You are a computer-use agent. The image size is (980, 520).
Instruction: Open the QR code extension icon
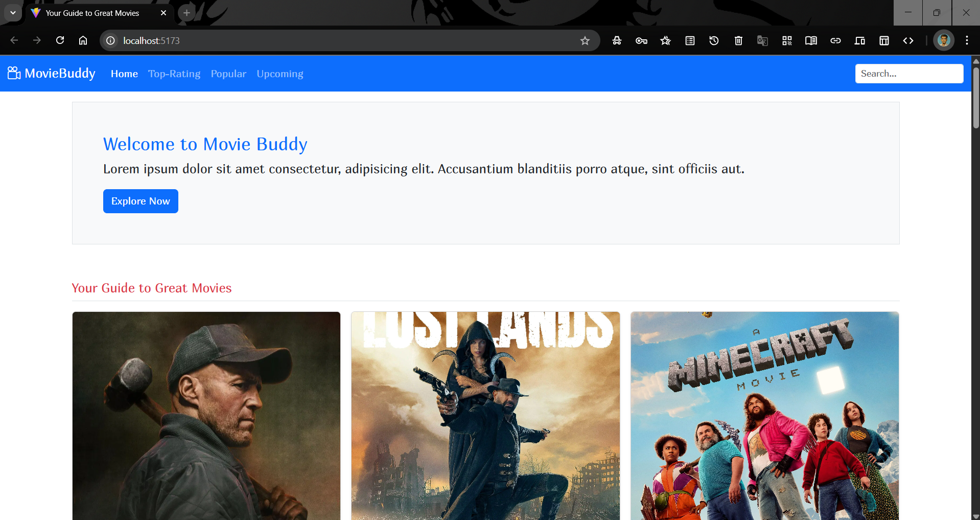787,40
